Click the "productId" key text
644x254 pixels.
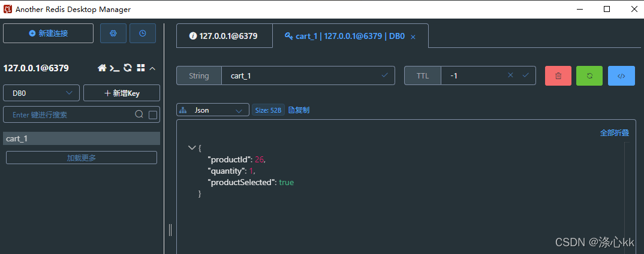(229, 159)
